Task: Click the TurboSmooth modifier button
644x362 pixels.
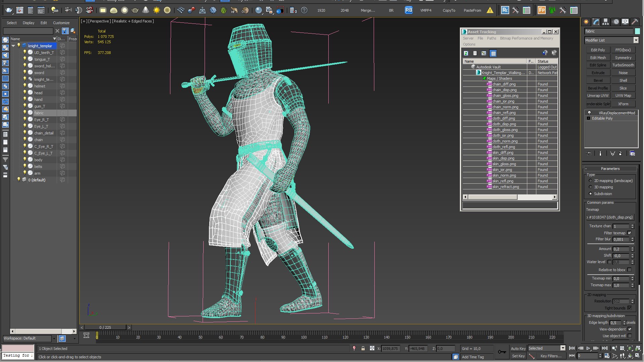Action: point(623,65)
